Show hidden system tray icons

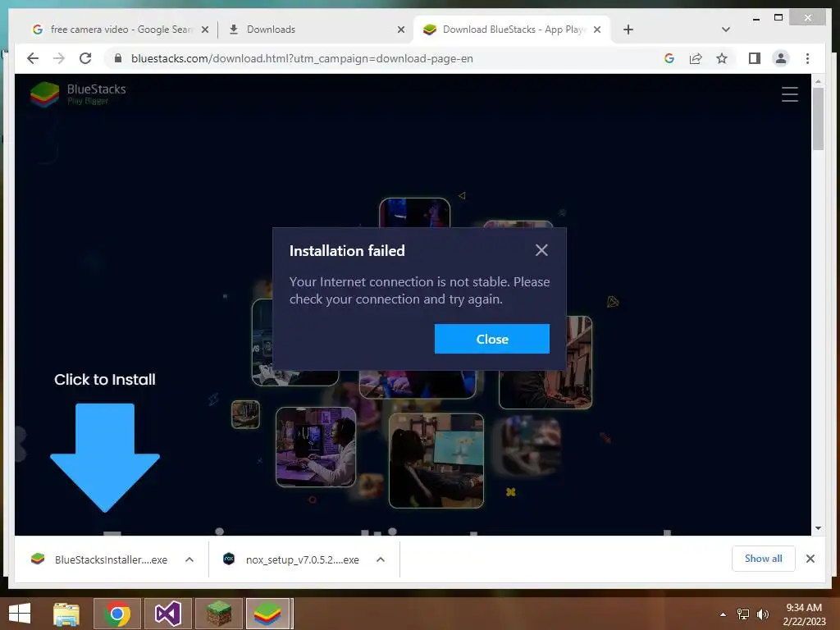(723, 614)
